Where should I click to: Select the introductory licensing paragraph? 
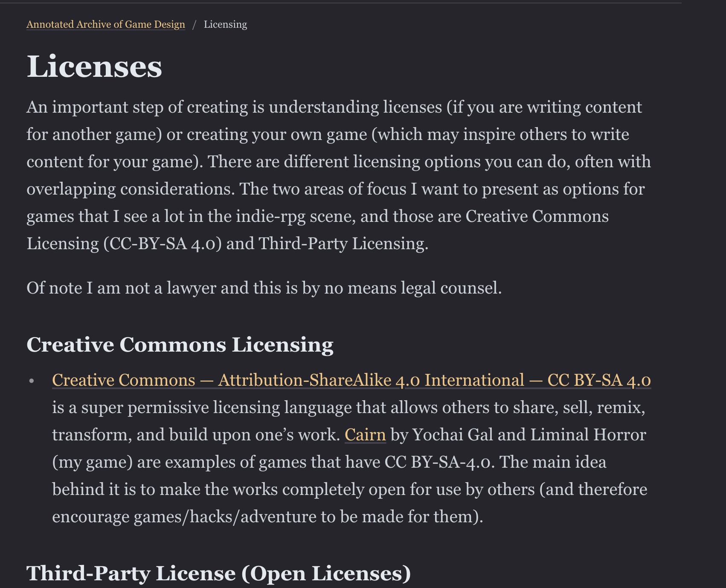337,175
